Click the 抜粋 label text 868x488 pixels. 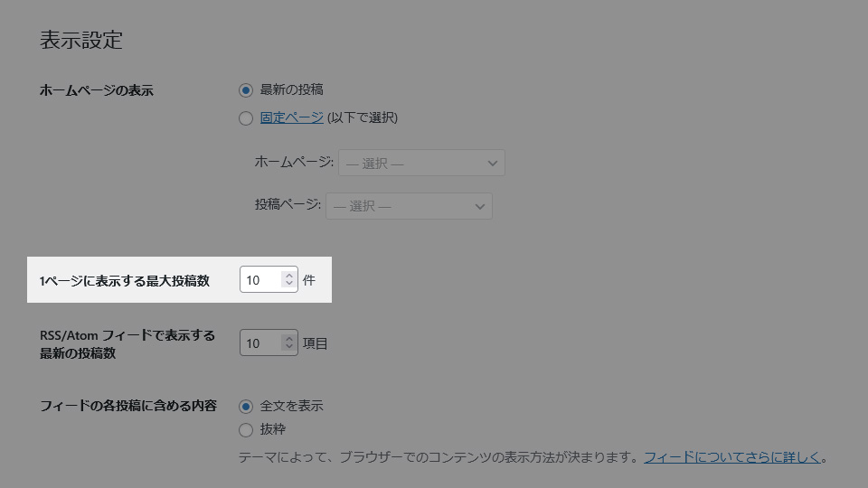click(x=273, y=429)
